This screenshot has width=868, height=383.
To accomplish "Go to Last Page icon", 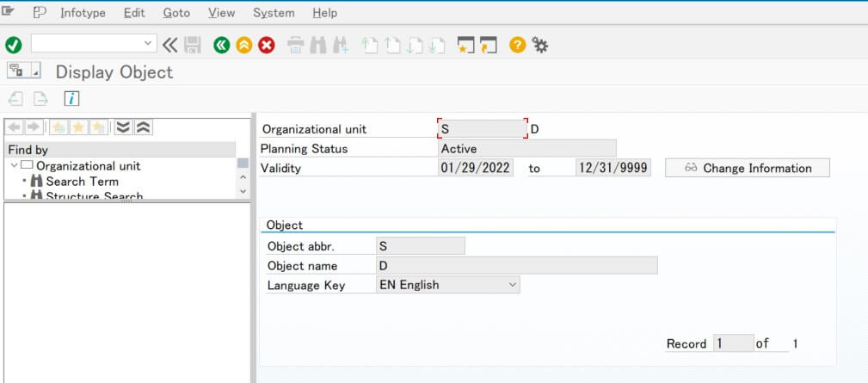I will [437, 45].
